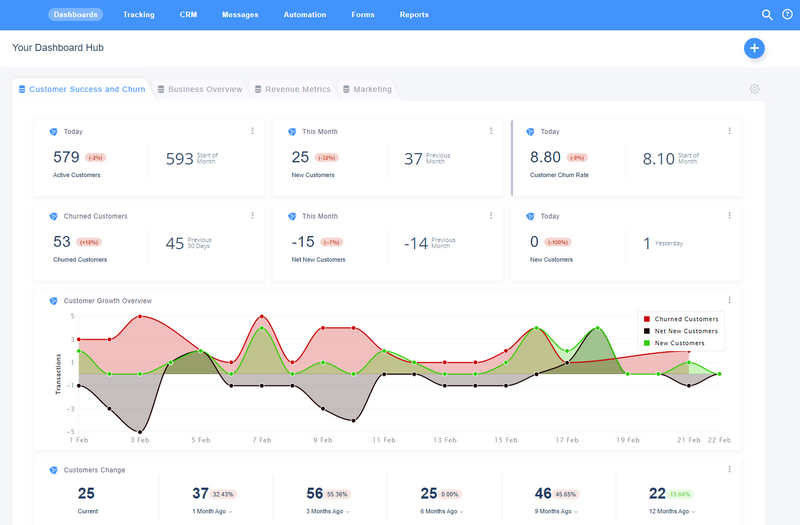Open three-dot menu on Today New Customers card
800x525 pixels.
coord(730,215)
